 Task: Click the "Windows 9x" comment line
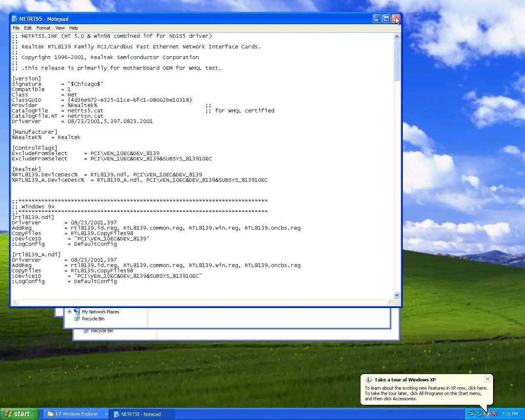pos(38,207)
